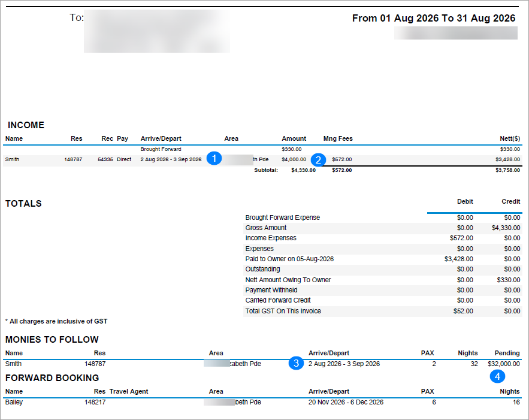Select the 'Brought Forward Expense' row label
The width and height of the screenshot is (529, 420).
click(x=283, y=217)
